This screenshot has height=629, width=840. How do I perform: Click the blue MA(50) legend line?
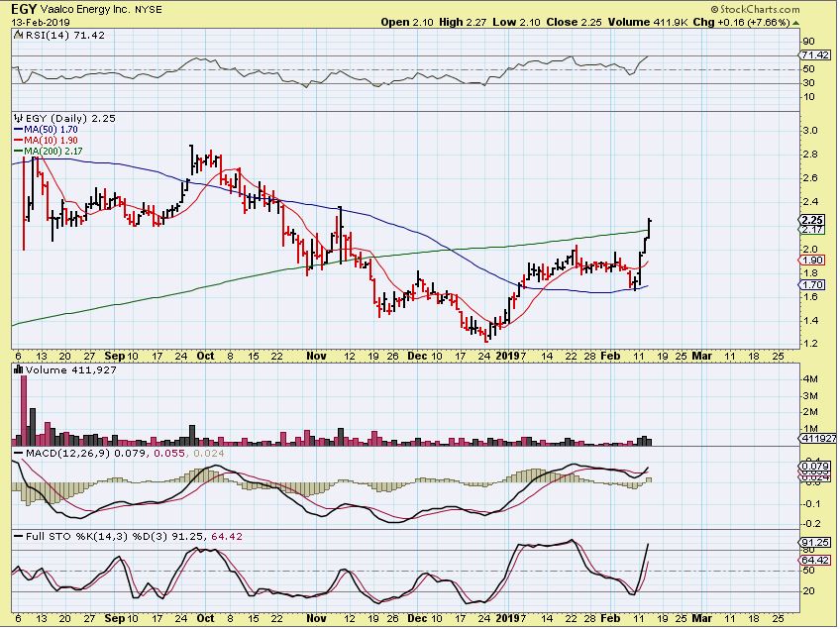pos(18,130)
